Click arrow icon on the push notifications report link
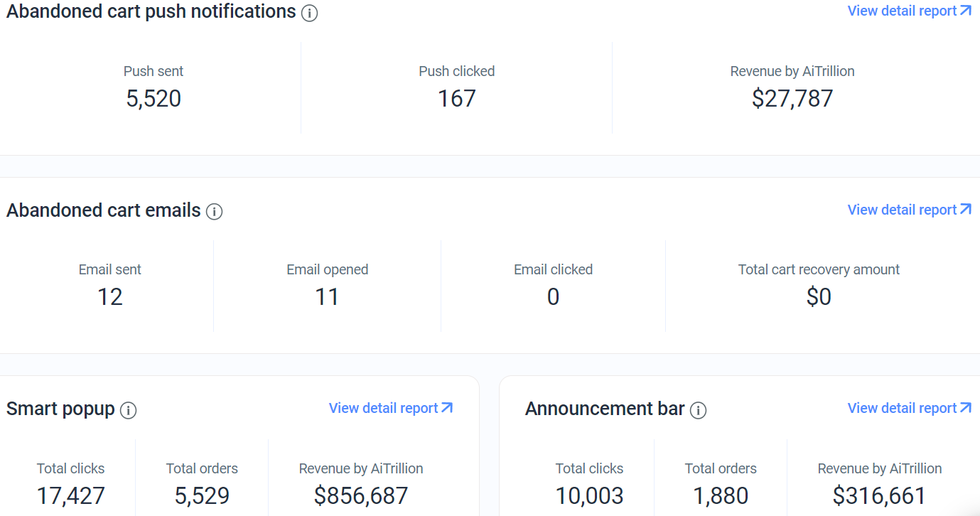 pos(966,10)
